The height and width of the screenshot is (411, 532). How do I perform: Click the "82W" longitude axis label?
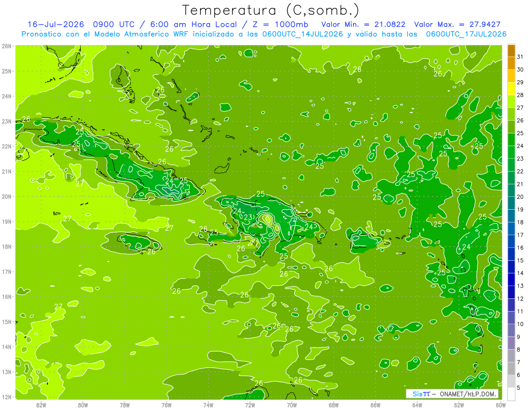[x=41, y=405]
